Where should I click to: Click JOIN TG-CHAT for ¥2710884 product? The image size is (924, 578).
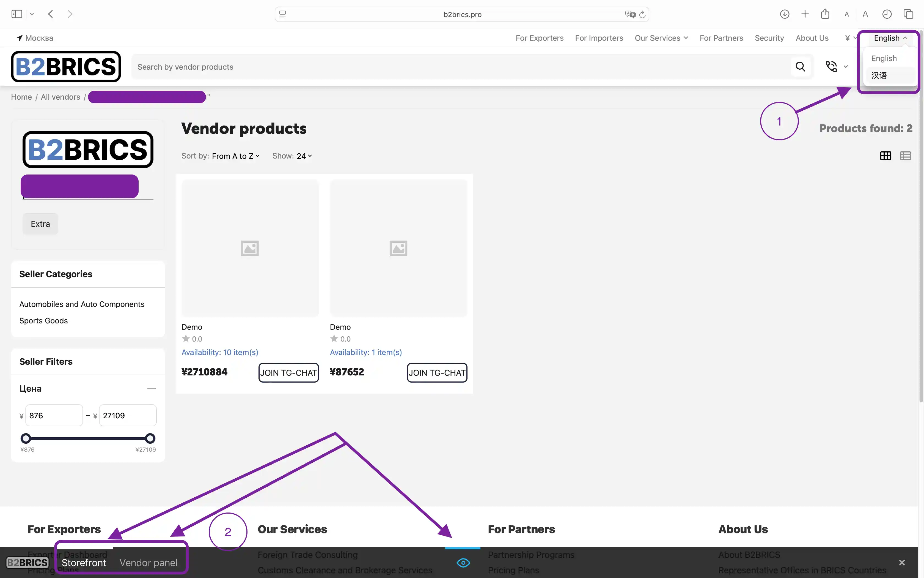[x=289, y=372]
